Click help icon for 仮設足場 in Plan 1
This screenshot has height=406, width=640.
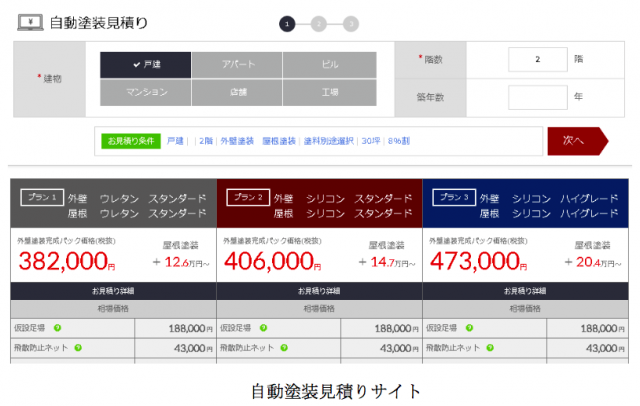tap(58, 328)
